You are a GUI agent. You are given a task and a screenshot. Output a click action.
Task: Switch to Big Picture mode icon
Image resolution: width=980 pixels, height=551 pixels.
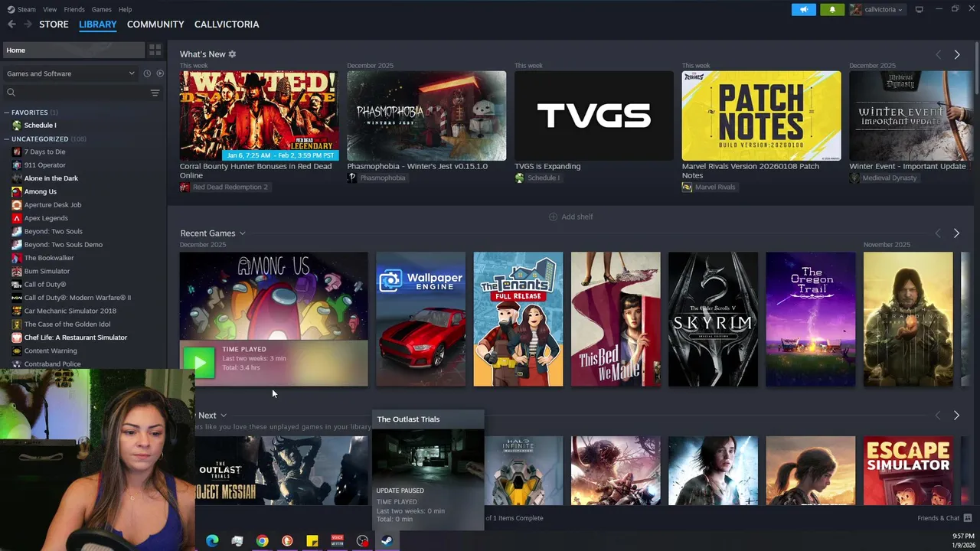(x=919, y=9)
